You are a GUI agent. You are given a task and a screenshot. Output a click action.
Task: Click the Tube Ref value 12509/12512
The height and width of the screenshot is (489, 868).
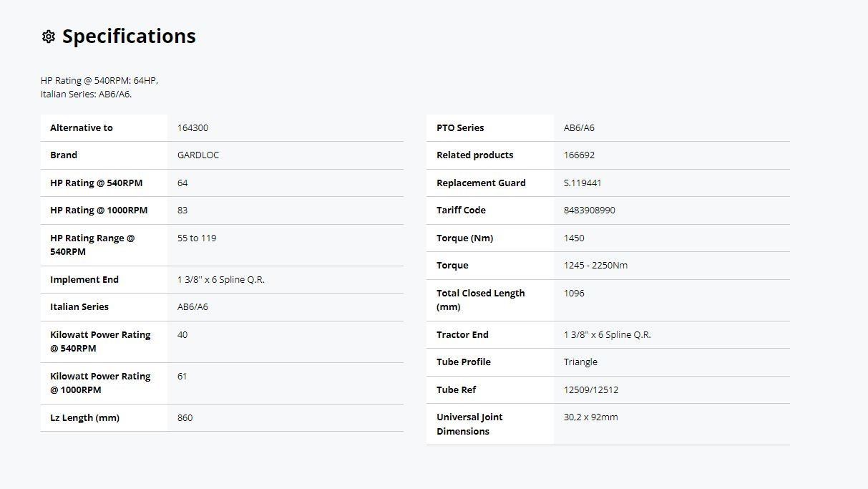click(x=590, y=390)
